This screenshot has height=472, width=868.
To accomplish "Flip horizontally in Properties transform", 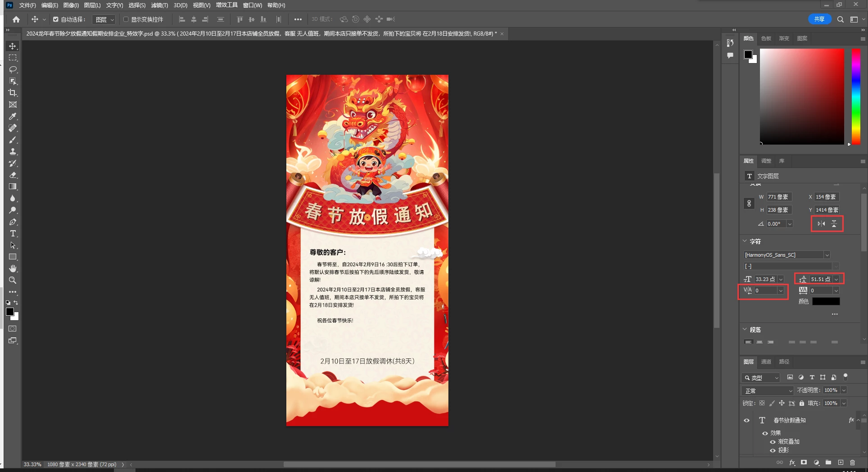I will tap(821, 223).
